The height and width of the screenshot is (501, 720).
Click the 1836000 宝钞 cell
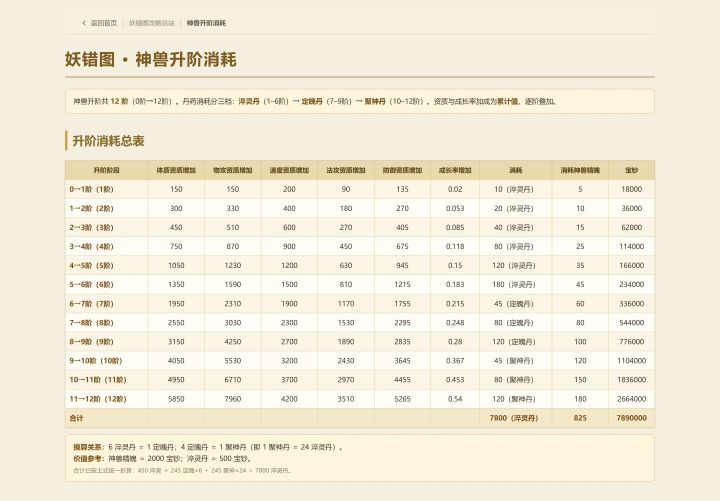[632, 380]
